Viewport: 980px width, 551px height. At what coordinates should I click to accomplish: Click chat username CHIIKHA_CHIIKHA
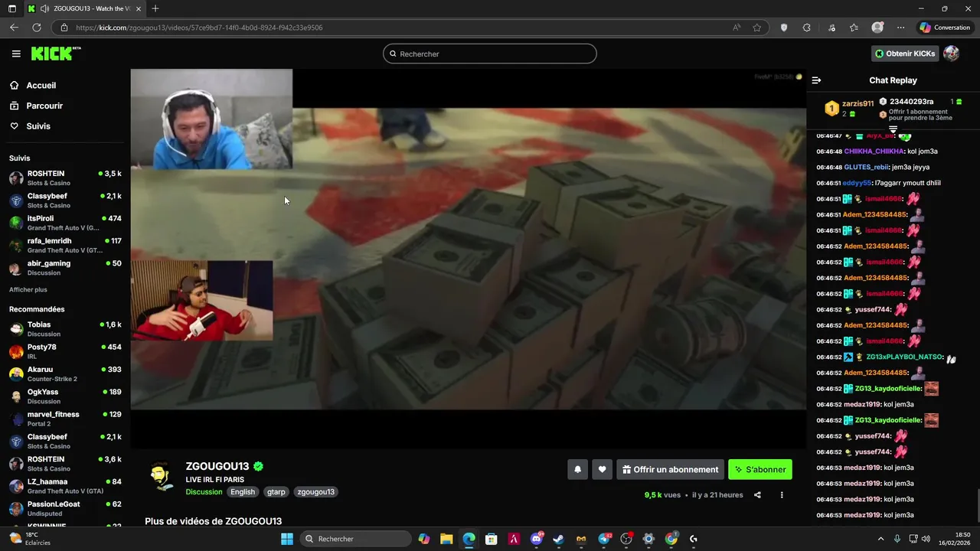(874, 152)
